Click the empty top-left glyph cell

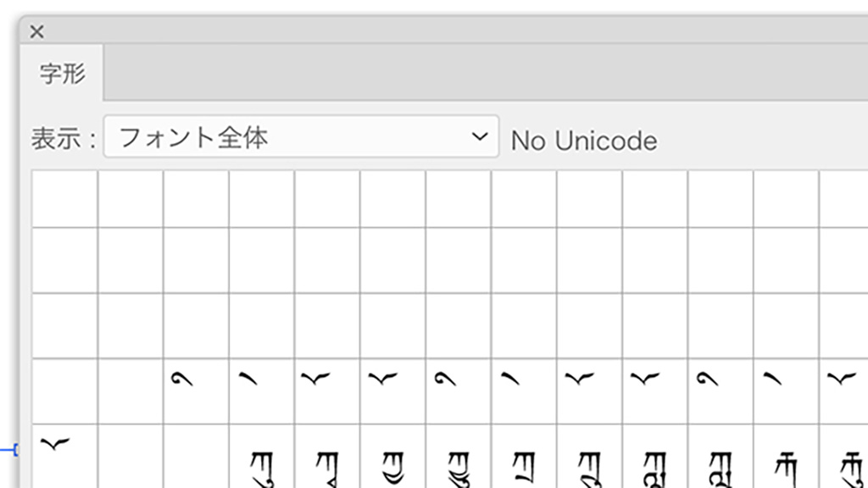point(64,198)
